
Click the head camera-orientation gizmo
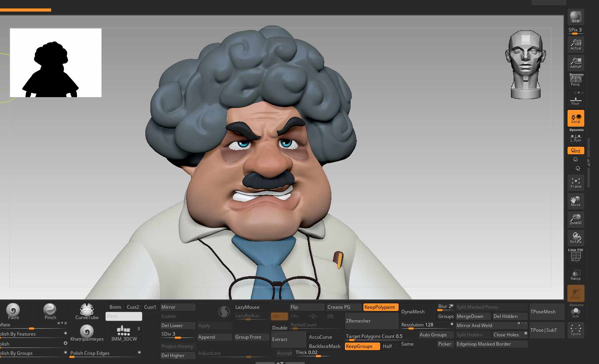point(526,65)
